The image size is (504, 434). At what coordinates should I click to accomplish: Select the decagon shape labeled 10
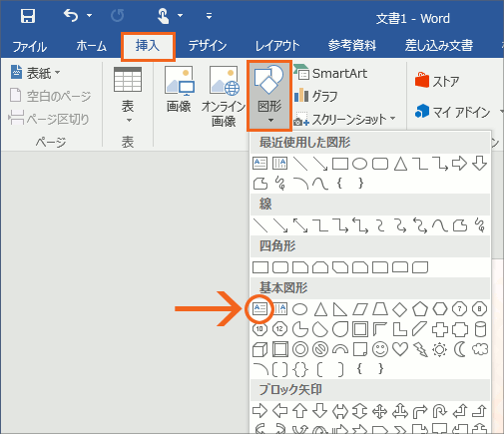pyautogui.click(x=259, y=329)
